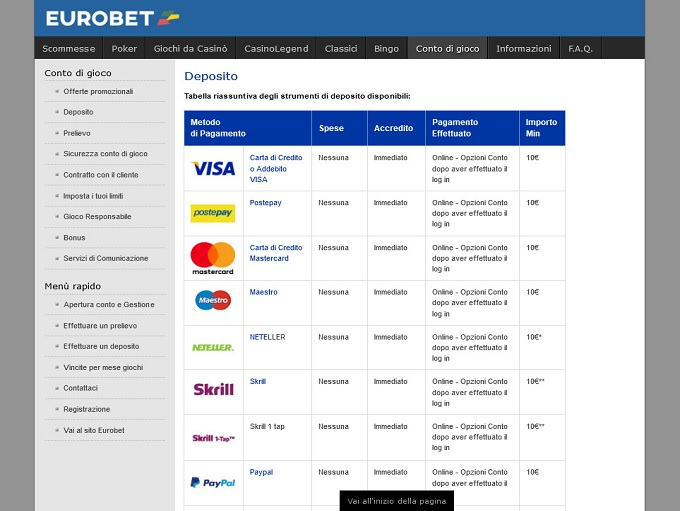Open Offerte promozionali in sidebar

click(98, 91)
